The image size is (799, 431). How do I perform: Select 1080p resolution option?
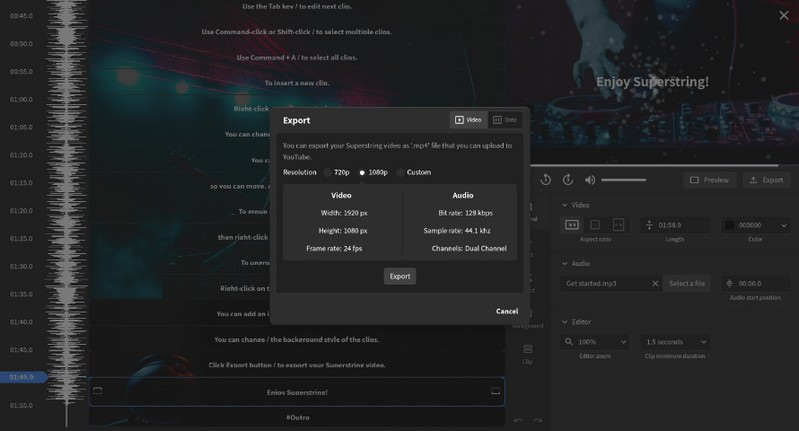click(362, 172)
